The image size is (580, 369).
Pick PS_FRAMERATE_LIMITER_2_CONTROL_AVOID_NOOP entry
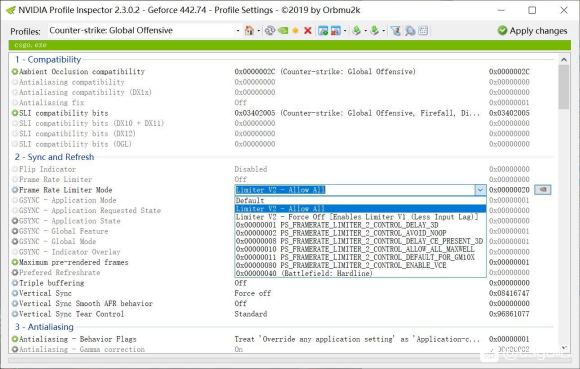360,233
